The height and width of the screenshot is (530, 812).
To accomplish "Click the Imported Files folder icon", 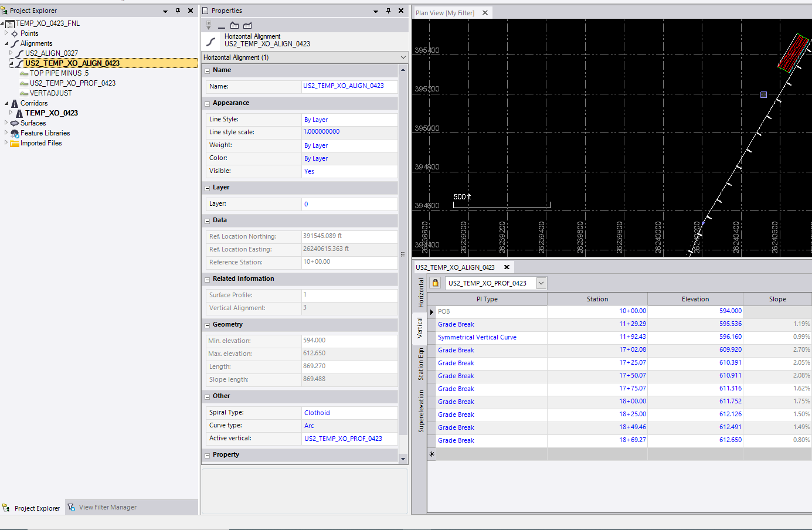I will click(15, 143).
